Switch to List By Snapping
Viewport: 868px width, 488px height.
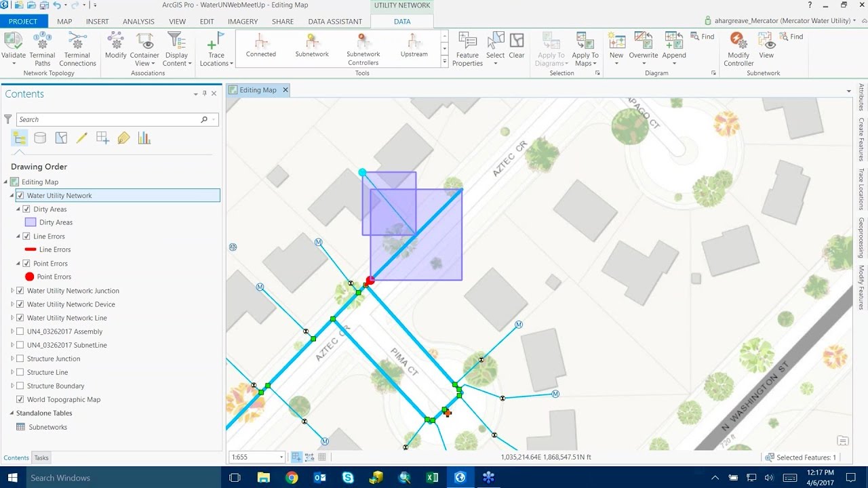tap(102, 138)
